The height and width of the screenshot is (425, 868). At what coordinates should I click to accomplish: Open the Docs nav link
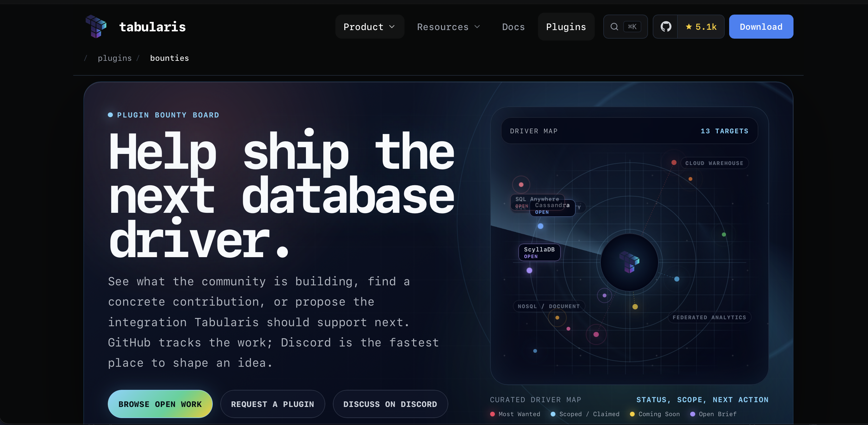click(513, 27)
